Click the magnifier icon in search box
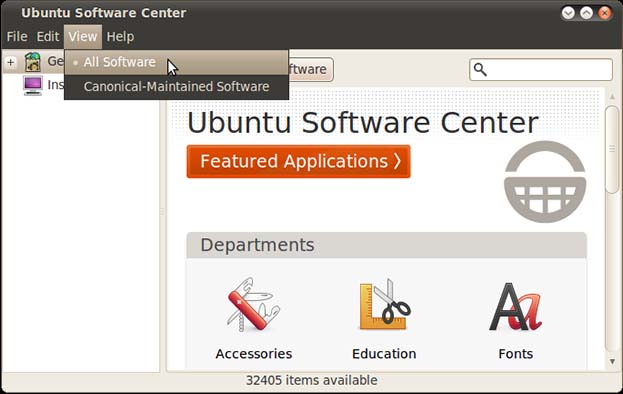This screenshot has width=623, height=394. pos(480,70)
